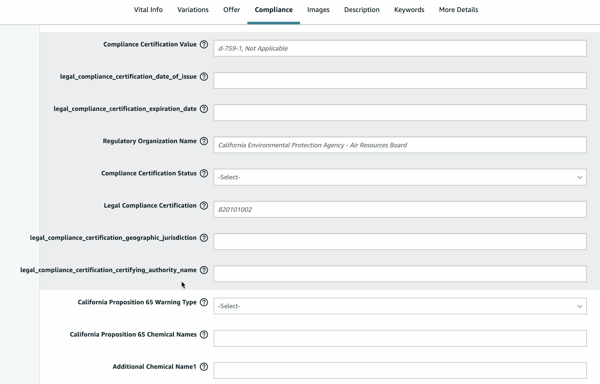Switch to the Variations tab

point(193,10)
